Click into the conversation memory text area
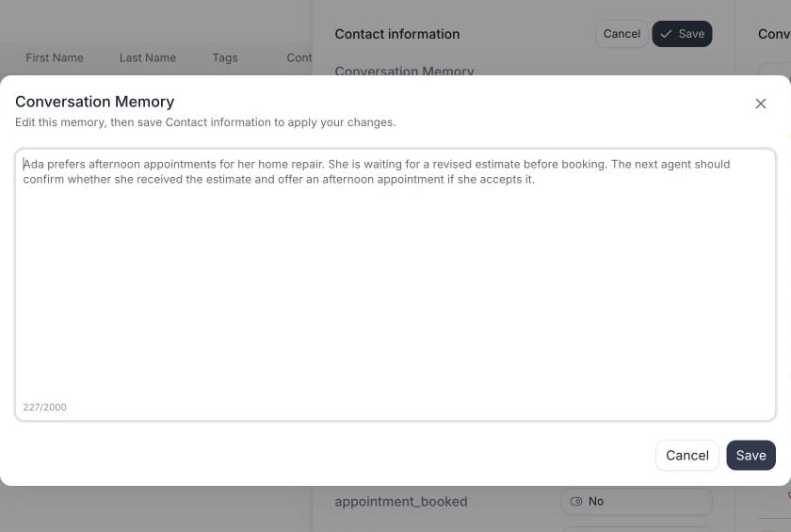The height and width of the screenshot is (532, 791). 395,284
